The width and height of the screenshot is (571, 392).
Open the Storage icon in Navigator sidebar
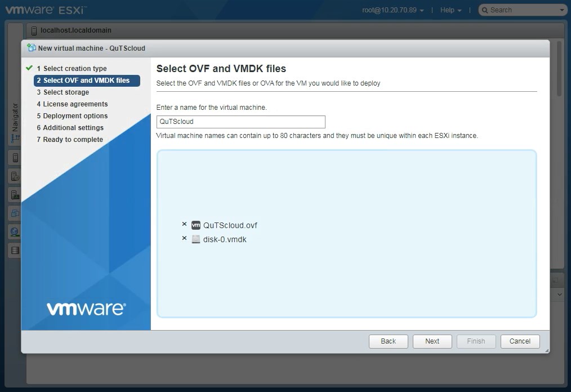(x=15, y=250)
